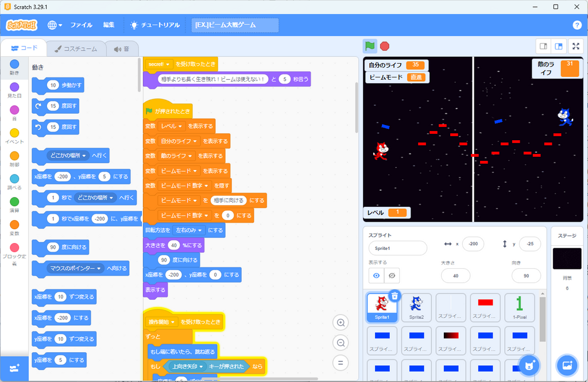This screenshot has height=382, width=588.
Task: Select the Sprite2 thumbnail
Action: click(x=416, y=307)
